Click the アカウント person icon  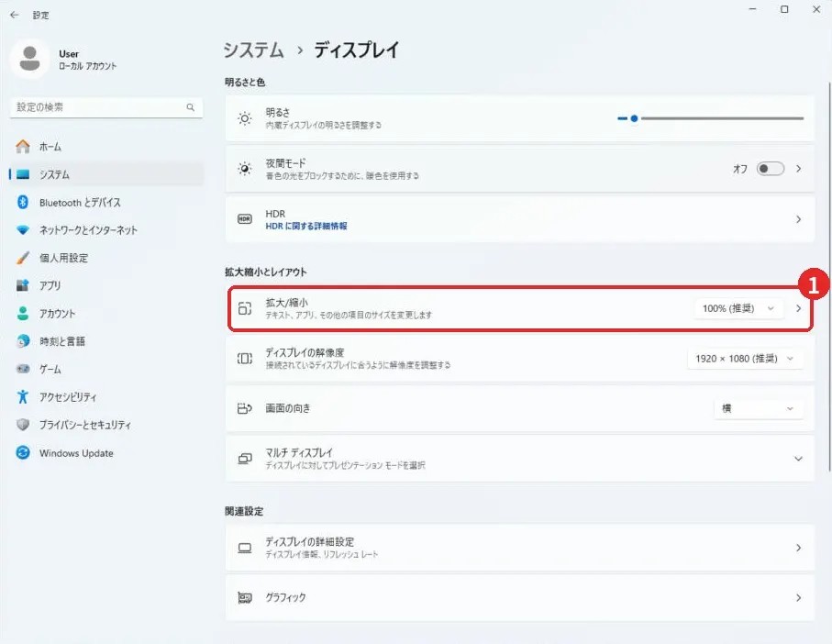coord(23,314)
